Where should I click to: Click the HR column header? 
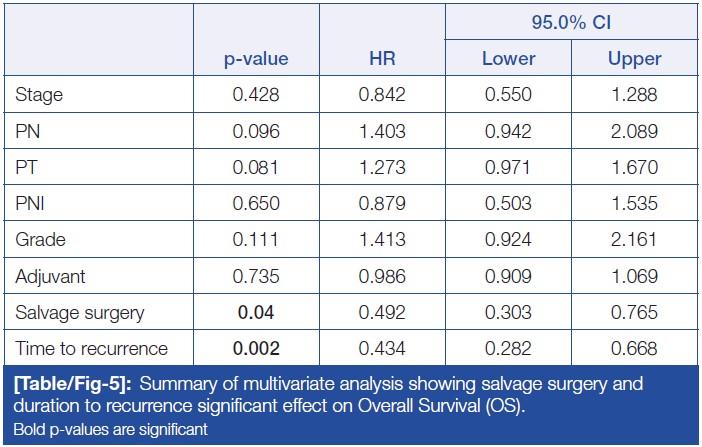pyautogui.click(x=382, y=59)
